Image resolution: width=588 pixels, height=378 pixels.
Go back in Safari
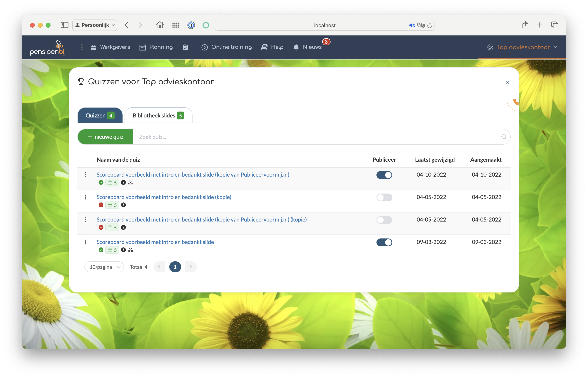(x=126, y=25)
